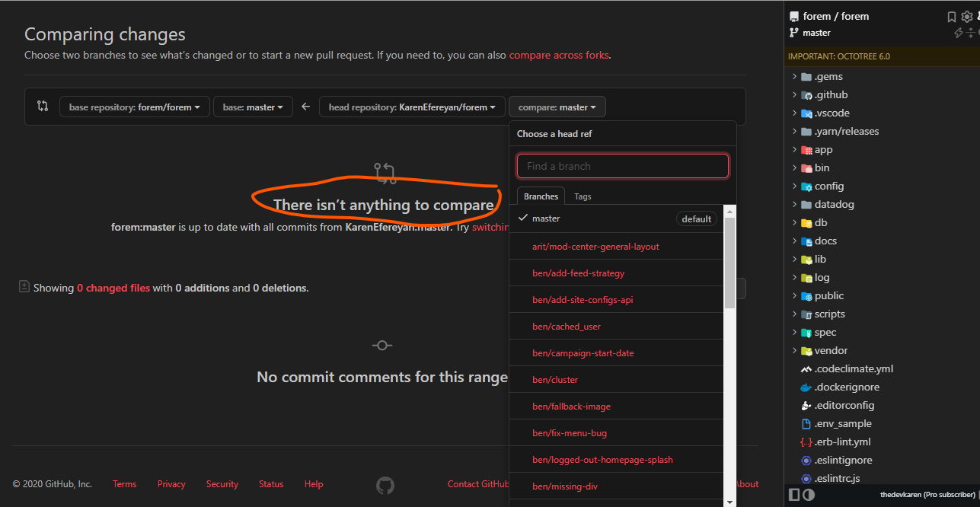
Task: Click the Find a branch search field
Action: click(623, 166)
